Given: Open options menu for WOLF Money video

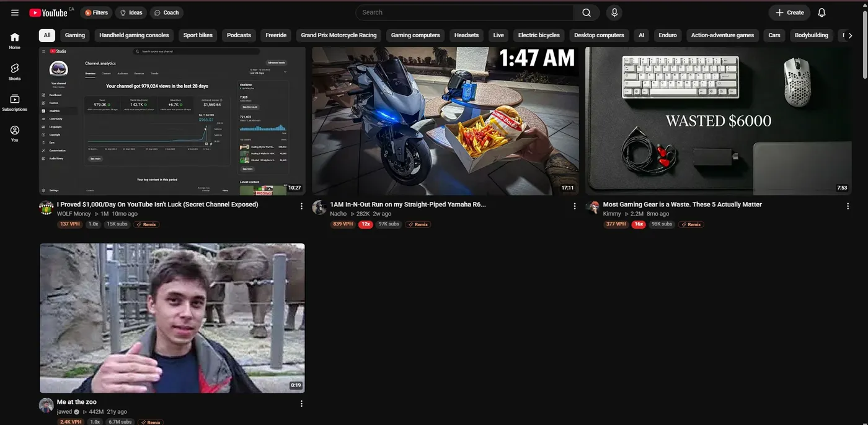Looking at the screenshot, I should click(x=301, y=206).
